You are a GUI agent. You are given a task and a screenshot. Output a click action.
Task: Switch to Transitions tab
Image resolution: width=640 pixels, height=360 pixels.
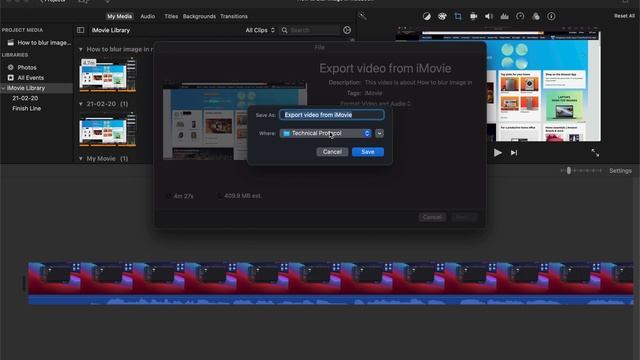pos(234,16)
